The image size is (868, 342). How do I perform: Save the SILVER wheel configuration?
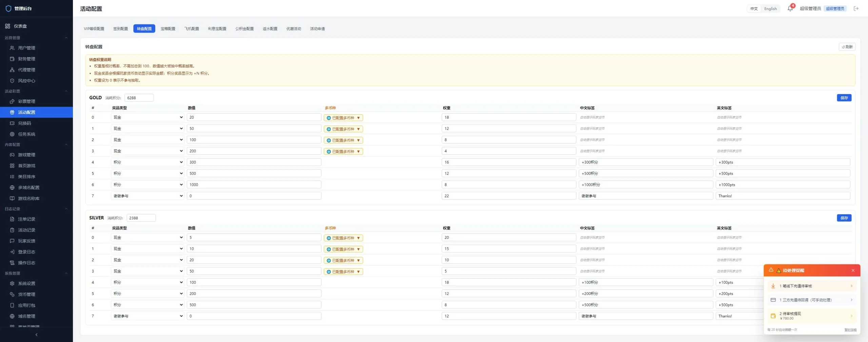(844, 218)
